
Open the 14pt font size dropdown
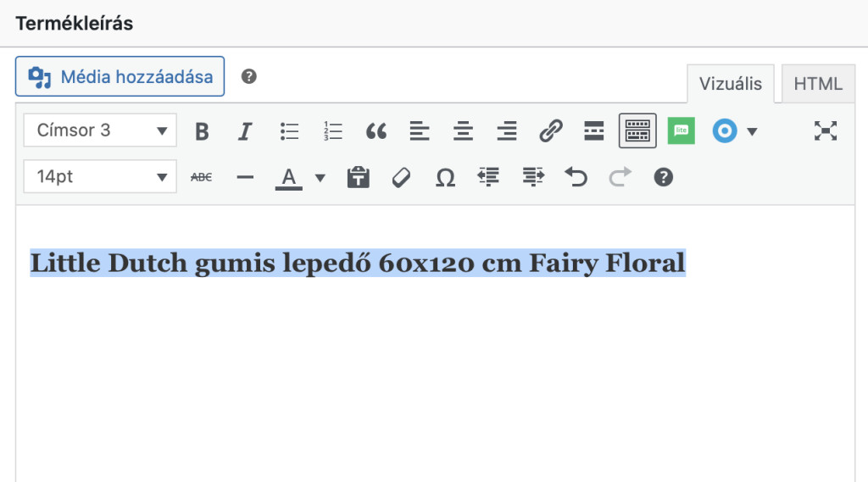(x=100, y=177)
